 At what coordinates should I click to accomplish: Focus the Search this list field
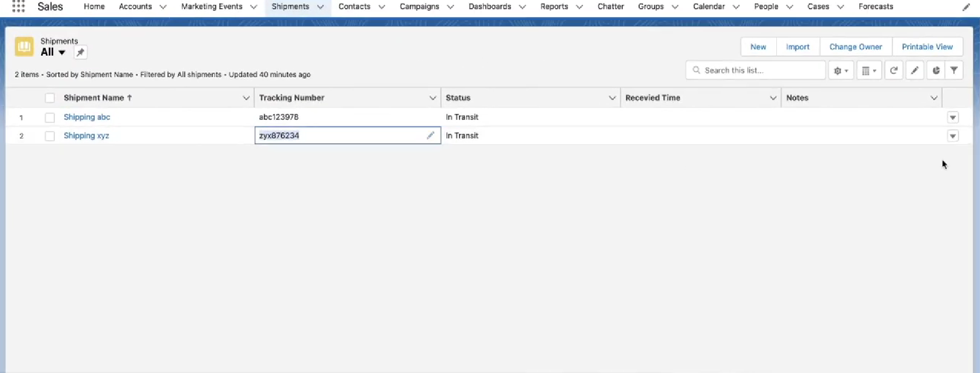tap(755, 70)
